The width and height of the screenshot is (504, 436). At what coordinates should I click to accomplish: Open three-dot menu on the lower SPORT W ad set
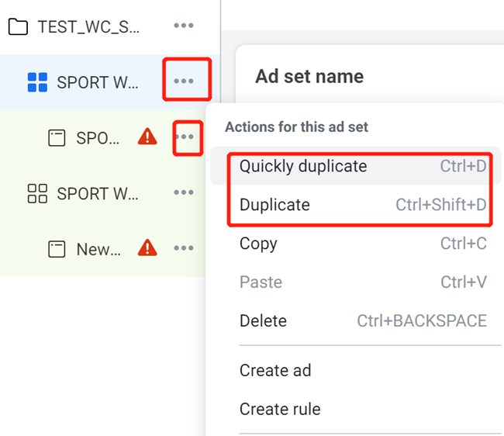(x=184, y=192)
